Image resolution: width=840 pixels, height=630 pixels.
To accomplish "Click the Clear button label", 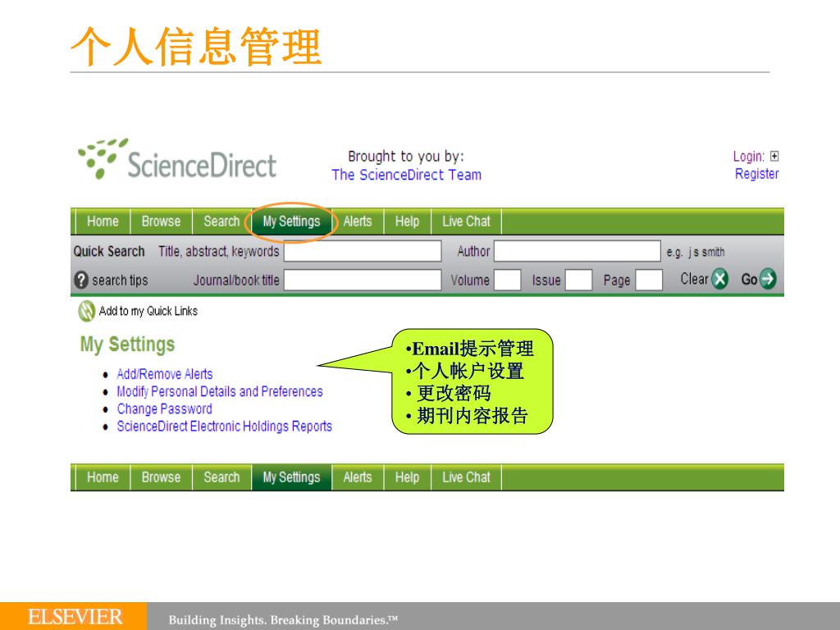I will [694, 279].
